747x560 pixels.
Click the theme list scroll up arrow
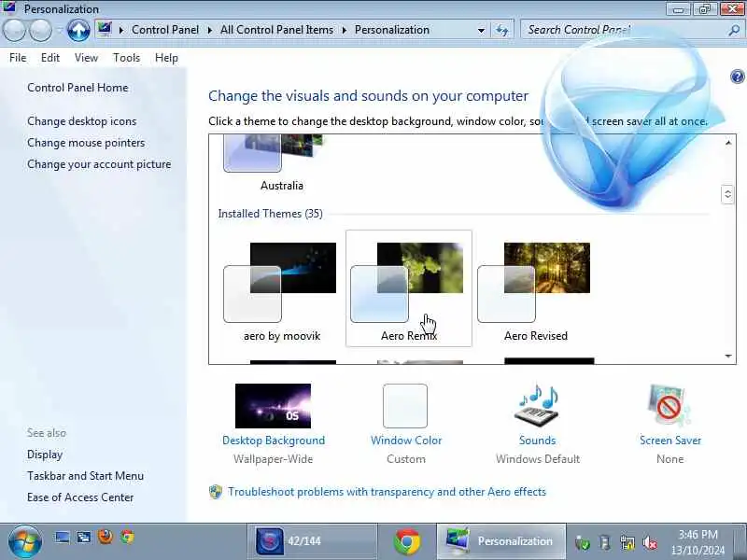click(728, 143)
